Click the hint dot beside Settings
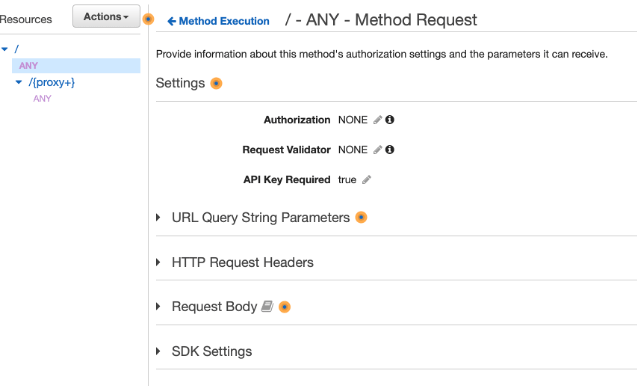Screen dimensions: 637x386 click(216, 83)
